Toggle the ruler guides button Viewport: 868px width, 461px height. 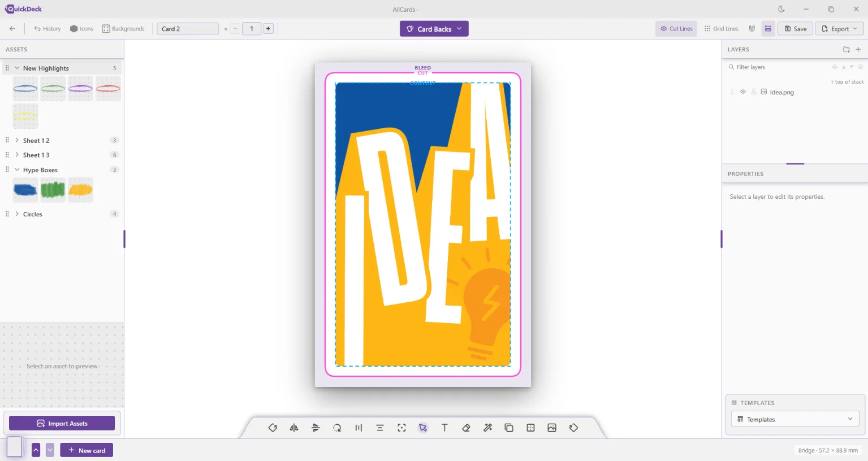[768, 29]
